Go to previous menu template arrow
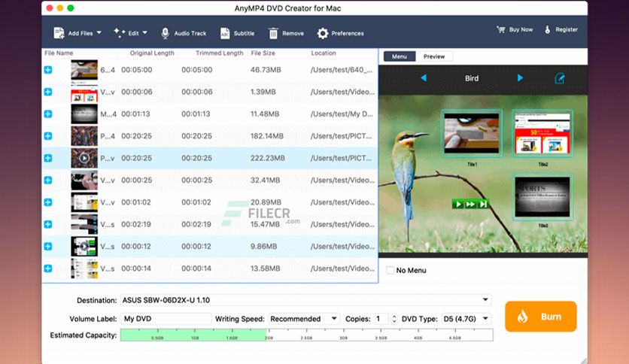This screenshot has width=629, height=364. 424,77
